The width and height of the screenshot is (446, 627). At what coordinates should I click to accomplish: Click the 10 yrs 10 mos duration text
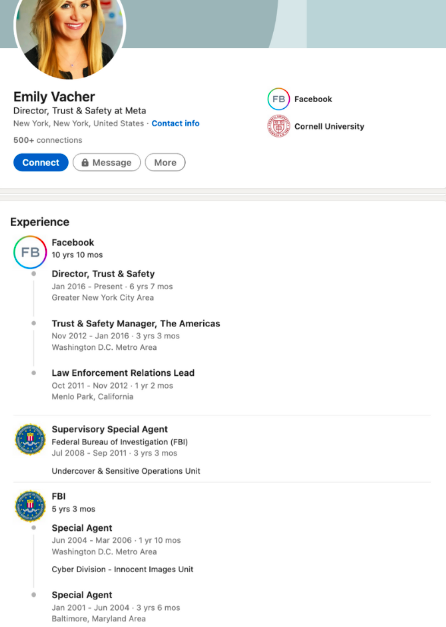click(77, 255)
